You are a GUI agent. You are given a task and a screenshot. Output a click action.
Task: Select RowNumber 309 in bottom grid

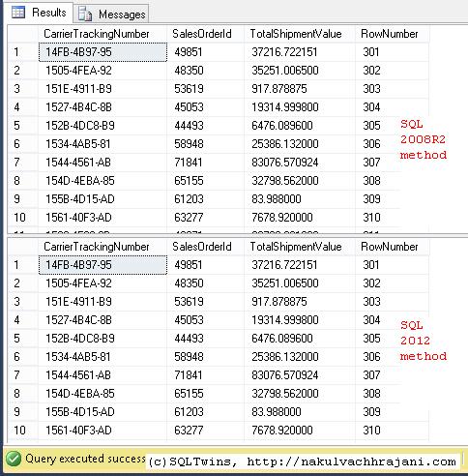[x=392, y=412]
